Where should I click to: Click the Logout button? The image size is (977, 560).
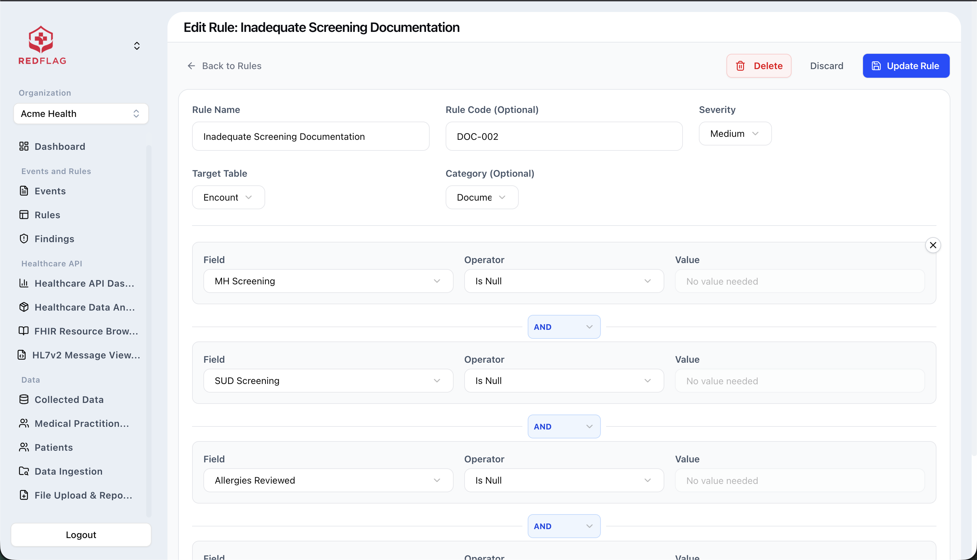pyautogui.click(x=81, y=535)
